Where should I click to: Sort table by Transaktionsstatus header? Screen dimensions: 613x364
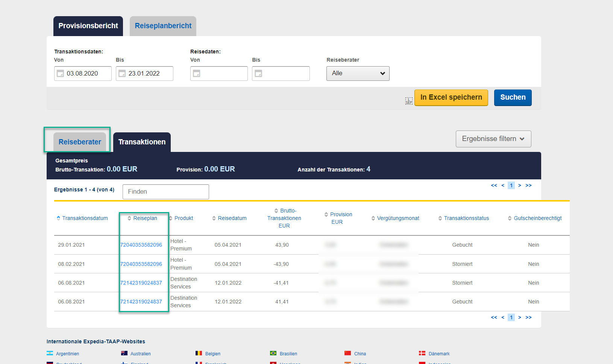click(466, 218)
